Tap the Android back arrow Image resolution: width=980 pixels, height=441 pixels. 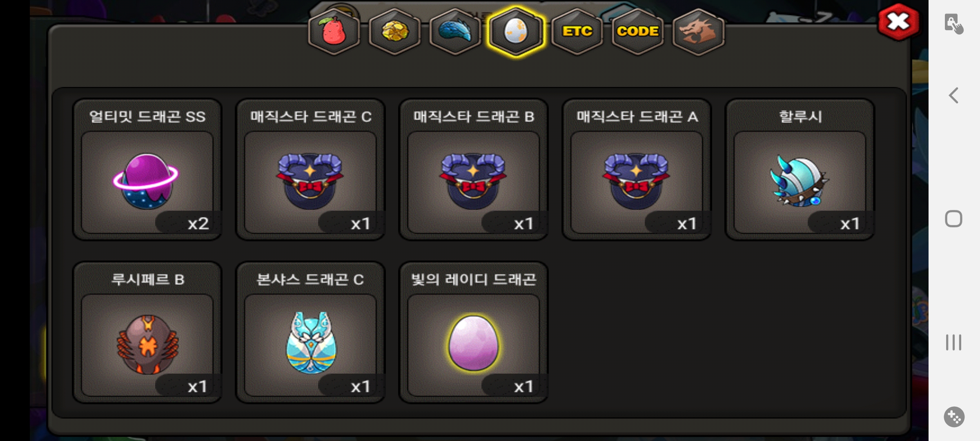point(953,96)
